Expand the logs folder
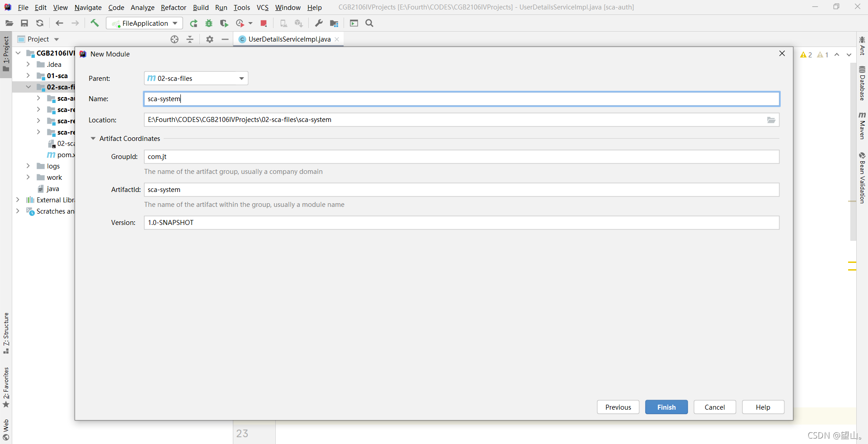 tap(28, 166)
